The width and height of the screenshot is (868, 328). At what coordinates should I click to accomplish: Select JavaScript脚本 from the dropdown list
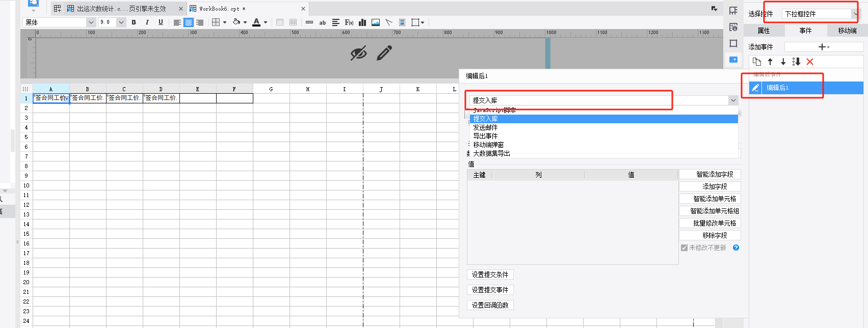pyautogui.click(x=603, y=110)
